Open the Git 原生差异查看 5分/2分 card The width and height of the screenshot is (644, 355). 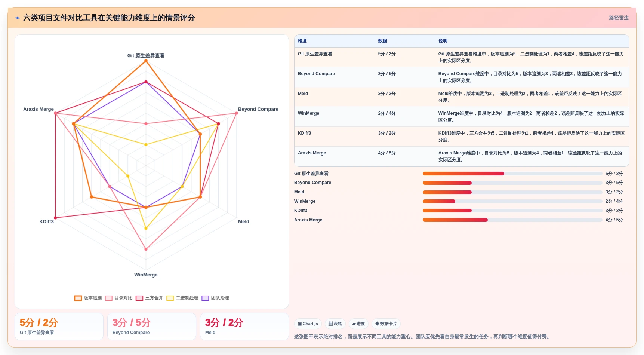click(x=59, y=327)
